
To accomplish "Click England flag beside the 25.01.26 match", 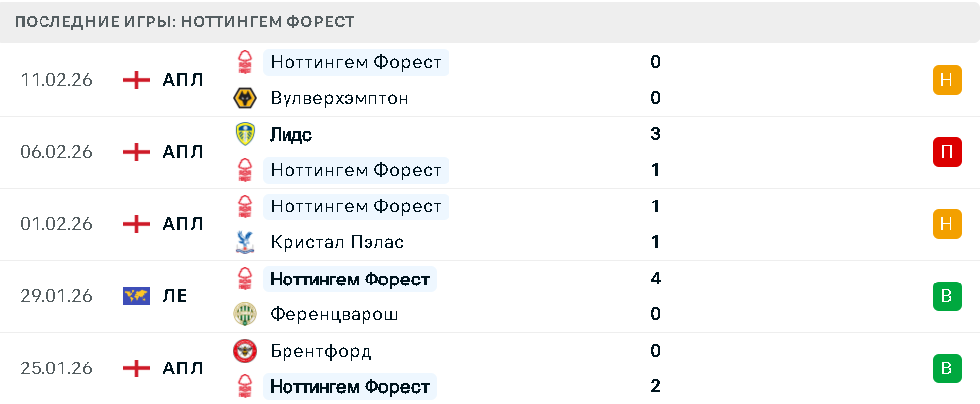I will pos(136,368).
